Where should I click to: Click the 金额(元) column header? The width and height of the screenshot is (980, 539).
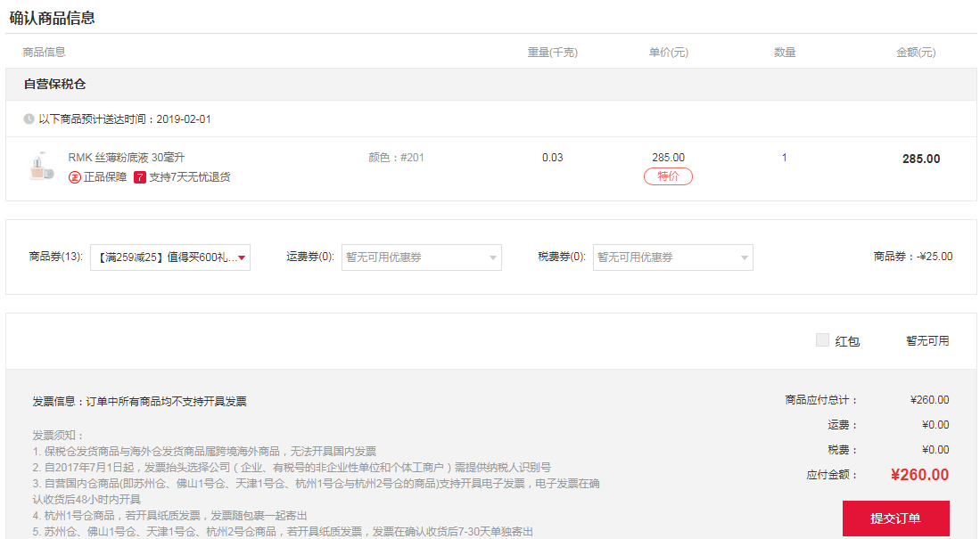click(x=916, y=53)
